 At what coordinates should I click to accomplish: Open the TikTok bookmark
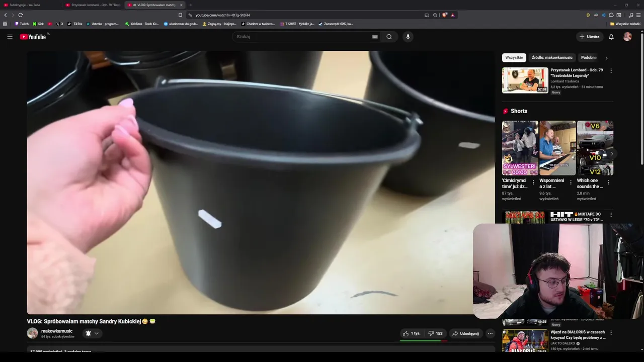point(75,24)
